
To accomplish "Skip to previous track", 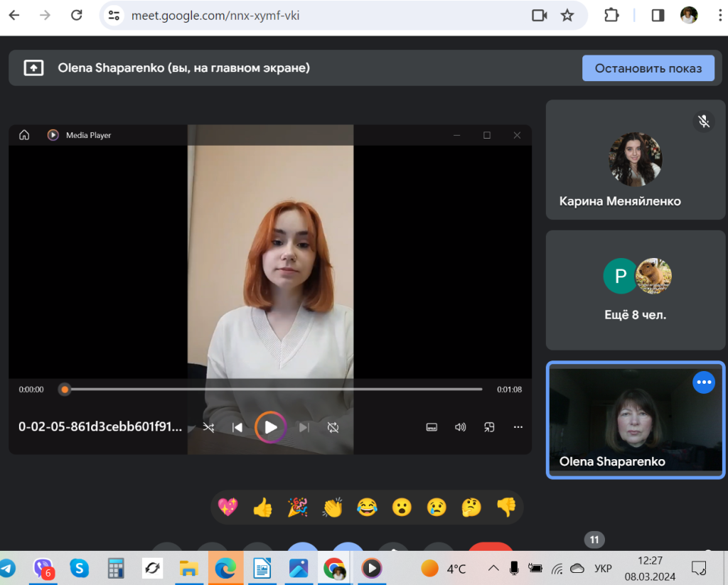I will 237,427.
